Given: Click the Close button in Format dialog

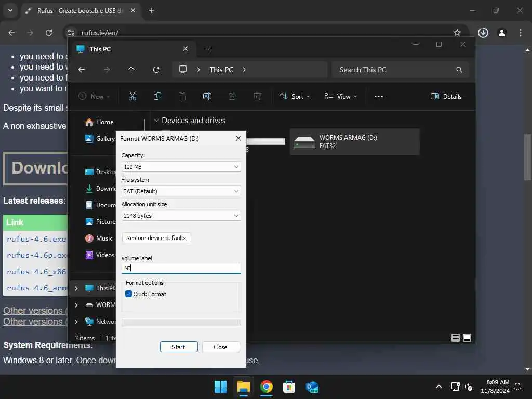Looking at the screenshot, I should coord(220,347).
